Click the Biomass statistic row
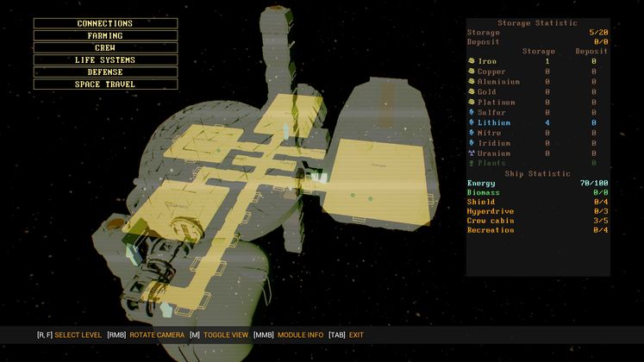The image size is (644, 362). pyautogui.click(x=537, y=192)
